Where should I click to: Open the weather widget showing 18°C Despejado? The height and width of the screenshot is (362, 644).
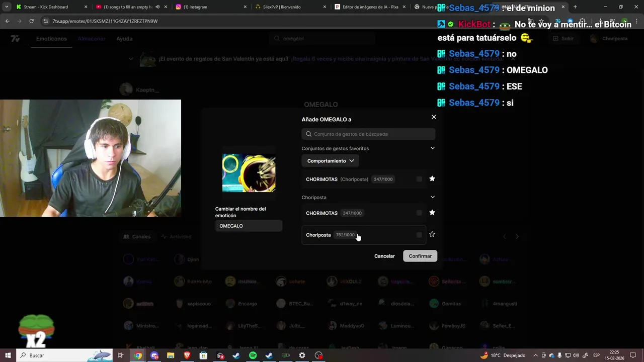503,355
